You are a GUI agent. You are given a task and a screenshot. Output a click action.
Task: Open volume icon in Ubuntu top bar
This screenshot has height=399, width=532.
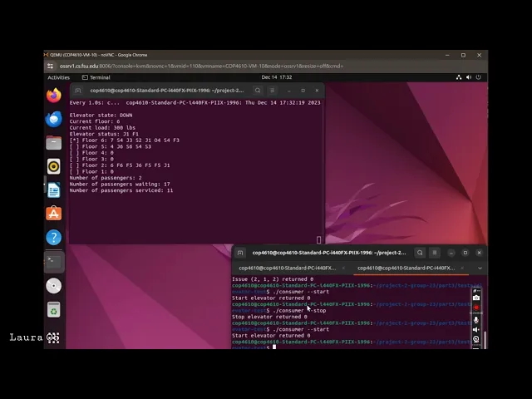coord(469,77)
